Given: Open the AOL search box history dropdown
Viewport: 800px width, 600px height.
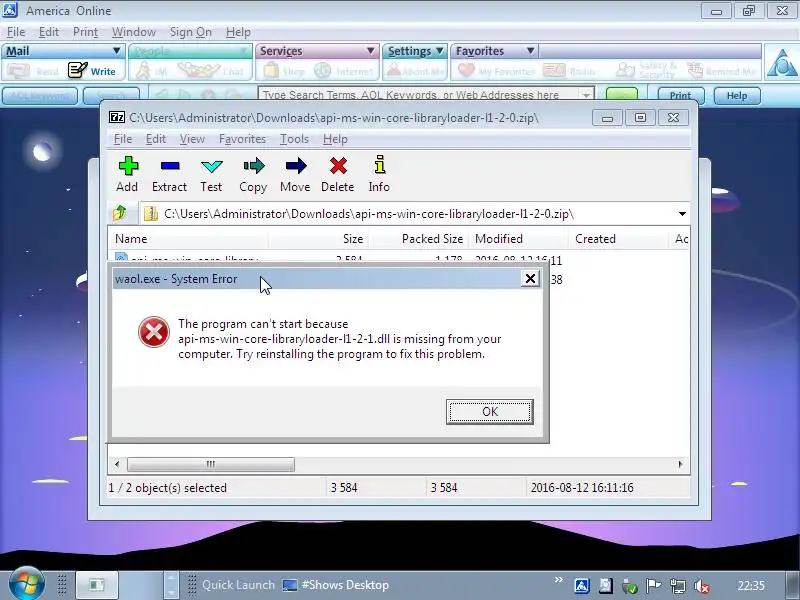Looking at the screenshot, I should pyautogui.click(x=586, y=95).
